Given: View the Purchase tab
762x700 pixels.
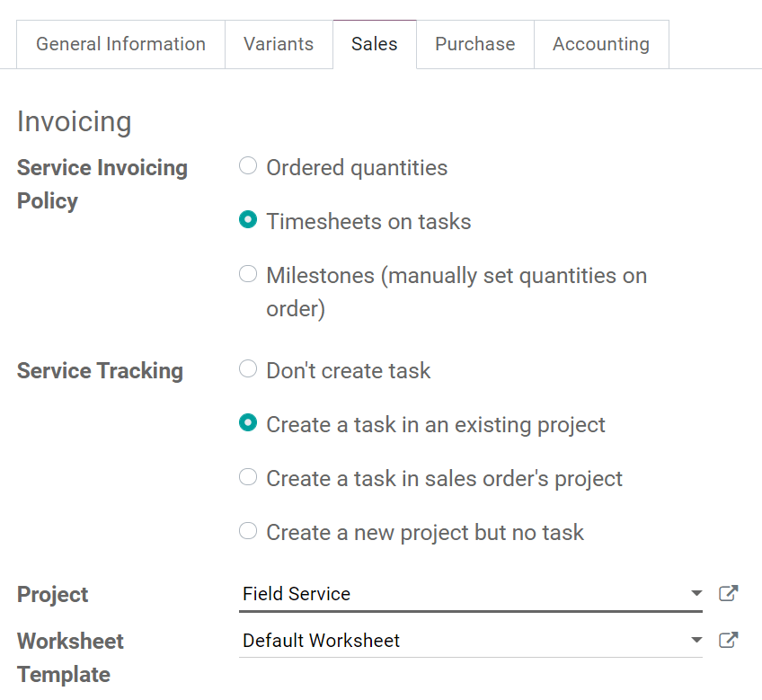Looking at the screenshot, I should click(474, 43).
